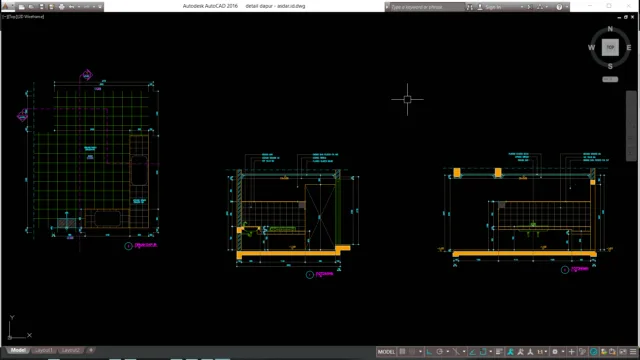Click the Plot printer icon

pos(62,7)
